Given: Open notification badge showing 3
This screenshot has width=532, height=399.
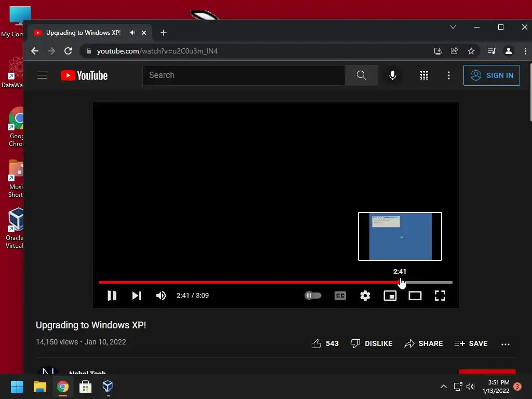Looking at the screenshot, I should point(517,386).
